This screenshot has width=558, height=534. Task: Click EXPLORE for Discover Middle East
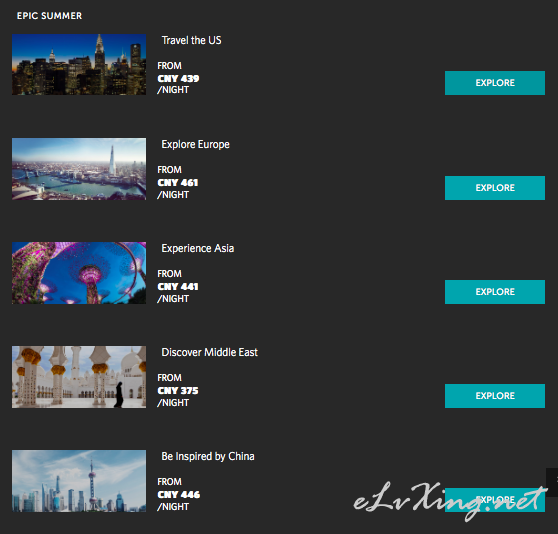point(495,396)
